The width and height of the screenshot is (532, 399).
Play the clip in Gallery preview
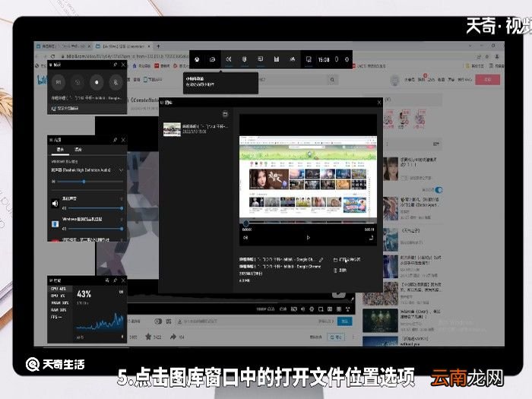(x=308, y=237)
